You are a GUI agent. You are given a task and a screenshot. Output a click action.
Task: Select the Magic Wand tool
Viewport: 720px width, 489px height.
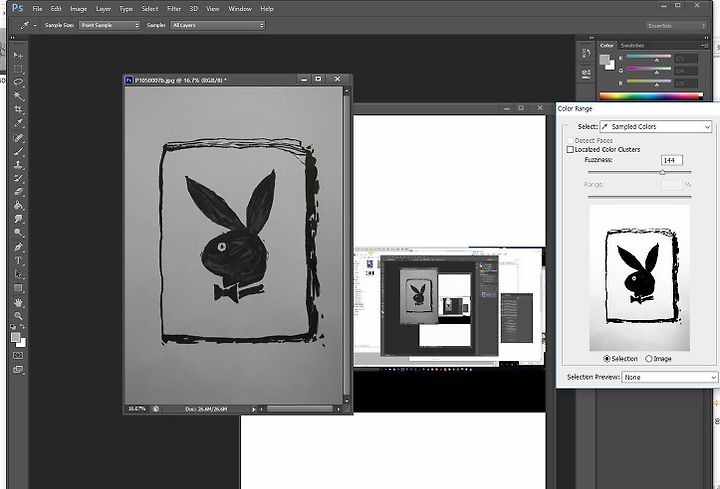[18, 96]
